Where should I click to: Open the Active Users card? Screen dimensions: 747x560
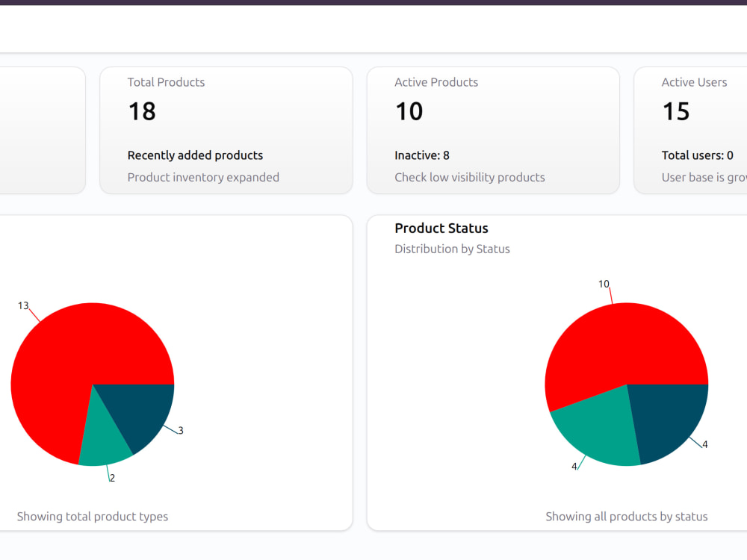(690, 131)
